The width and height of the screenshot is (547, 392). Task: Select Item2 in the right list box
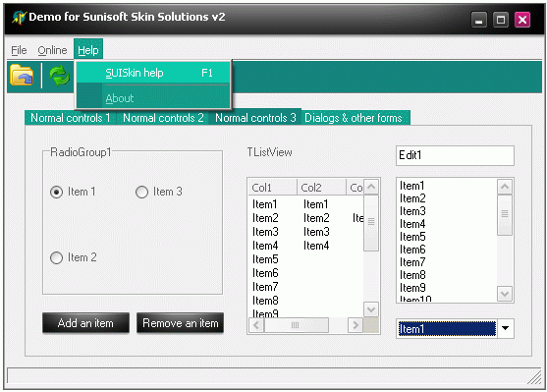412,198
